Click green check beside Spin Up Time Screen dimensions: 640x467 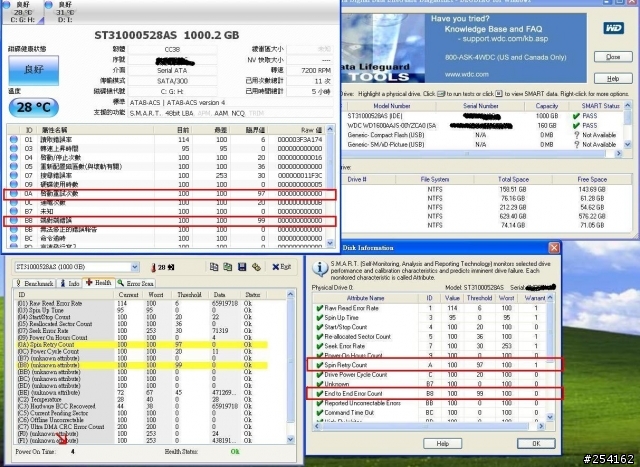pyautogui.click(x=320, y=318)
